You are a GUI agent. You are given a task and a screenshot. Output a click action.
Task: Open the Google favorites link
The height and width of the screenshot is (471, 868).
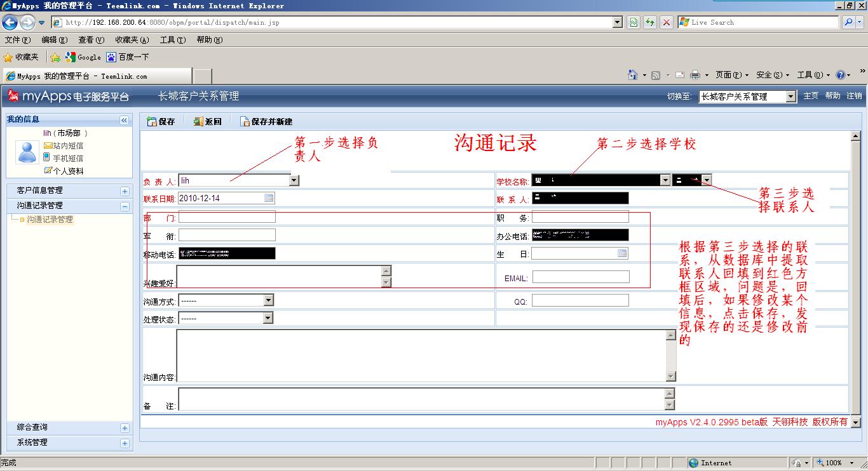point(83,57)
